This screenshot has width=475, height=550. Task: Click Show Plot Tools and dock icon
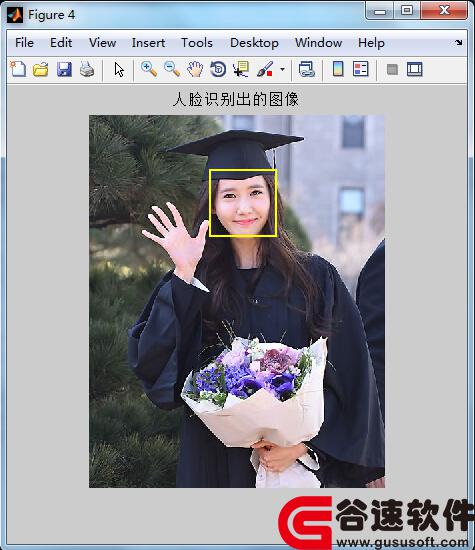pos(415,69)
